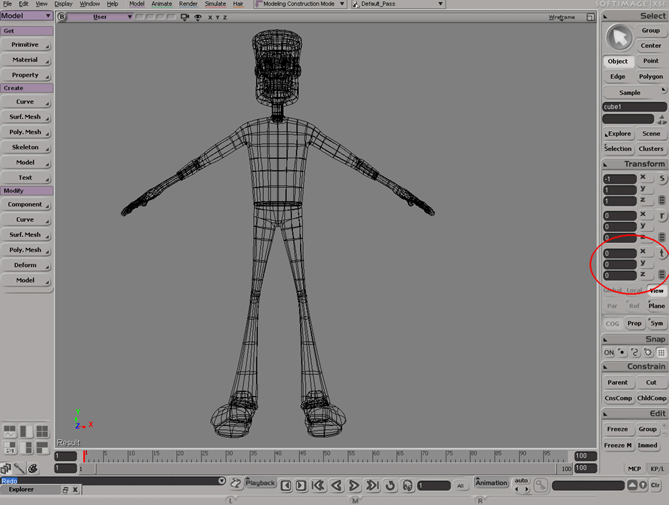Click the play forward button
669x505 pixels.
click(x=354, y=485)
